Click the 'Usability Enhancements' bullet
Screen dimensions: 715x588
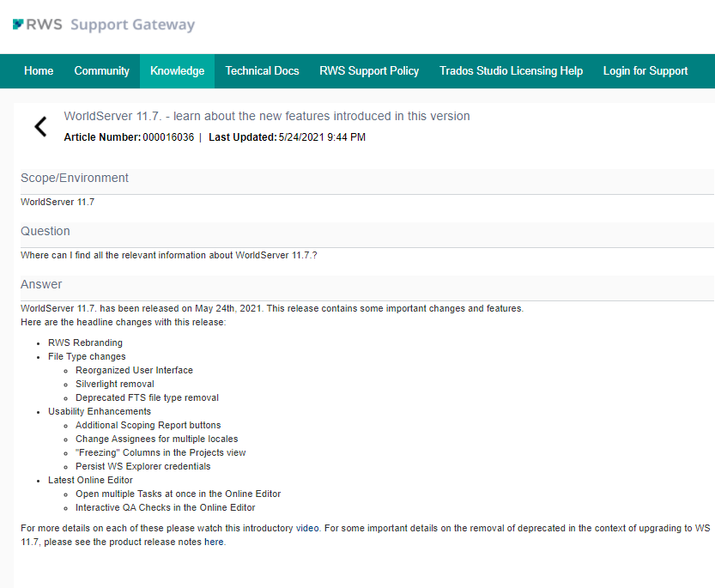(x=100, y=411)
